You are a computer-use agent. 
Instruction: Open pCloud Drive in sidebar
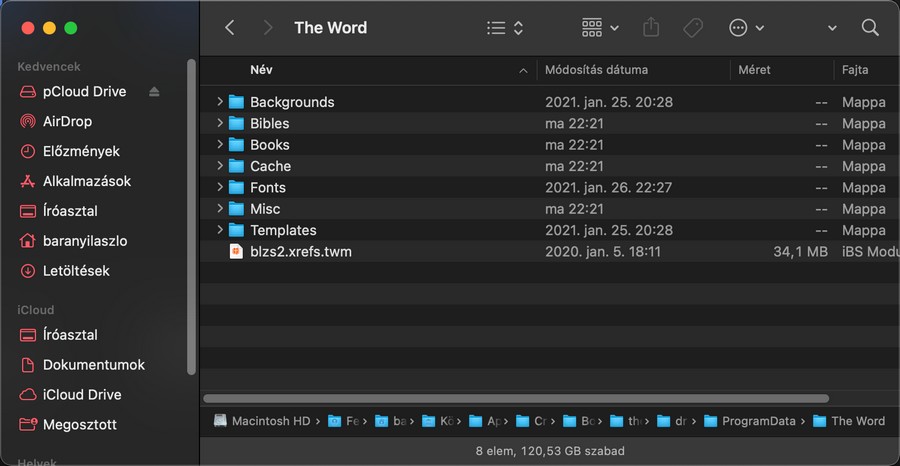(84, 92)
